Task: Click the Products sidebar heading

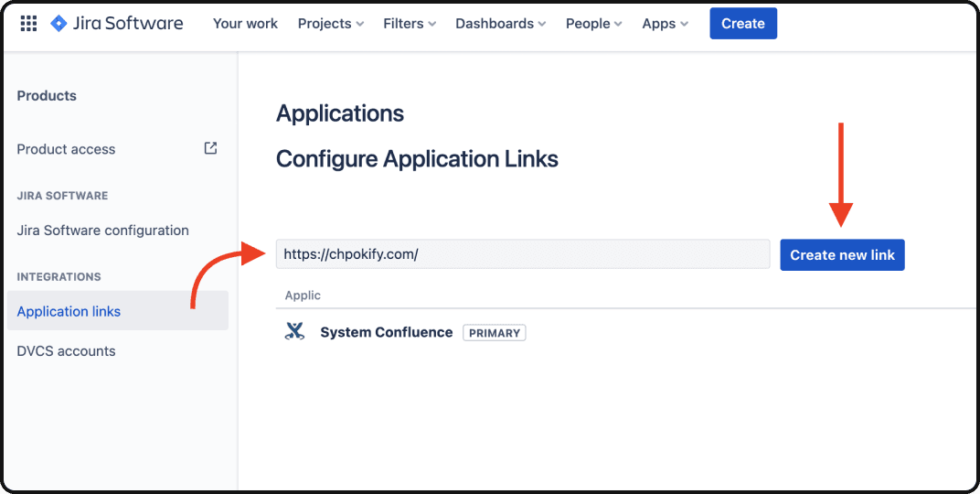Action: tap(47, 96)
